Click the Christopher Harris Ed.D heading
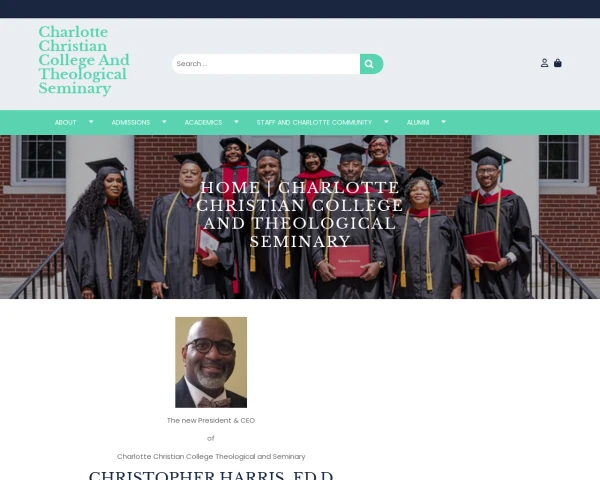This screenshot has width=600, height=480. point(211,475)
